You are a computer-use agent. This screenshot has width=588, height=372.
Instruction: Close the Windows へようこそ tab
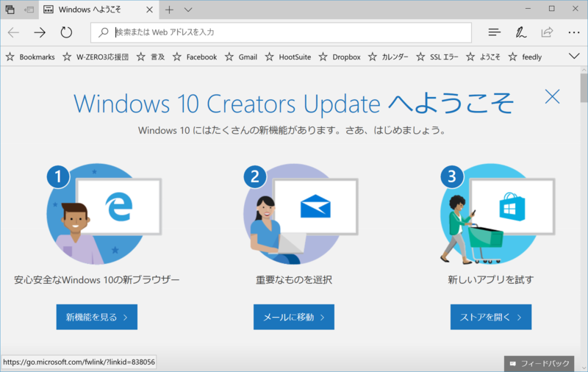(149, 10)
